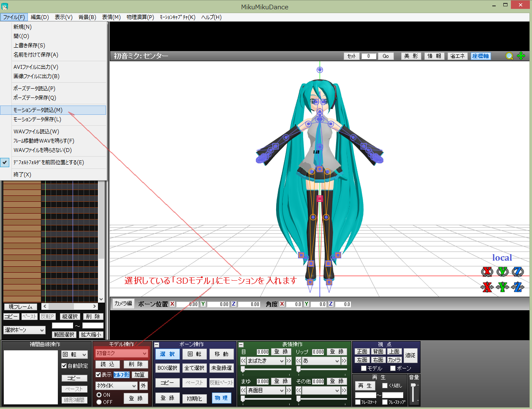
Task: Click the blue Z rotation axis icon
Action: [x=518, y=271]
